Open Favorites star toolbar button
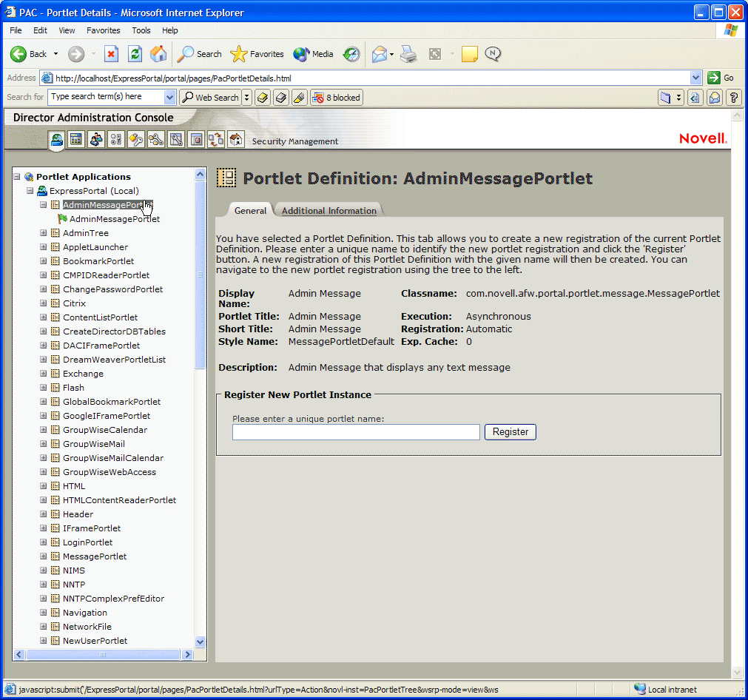The width and height of the screenshot is (748, 700). [x=257, y=54]
